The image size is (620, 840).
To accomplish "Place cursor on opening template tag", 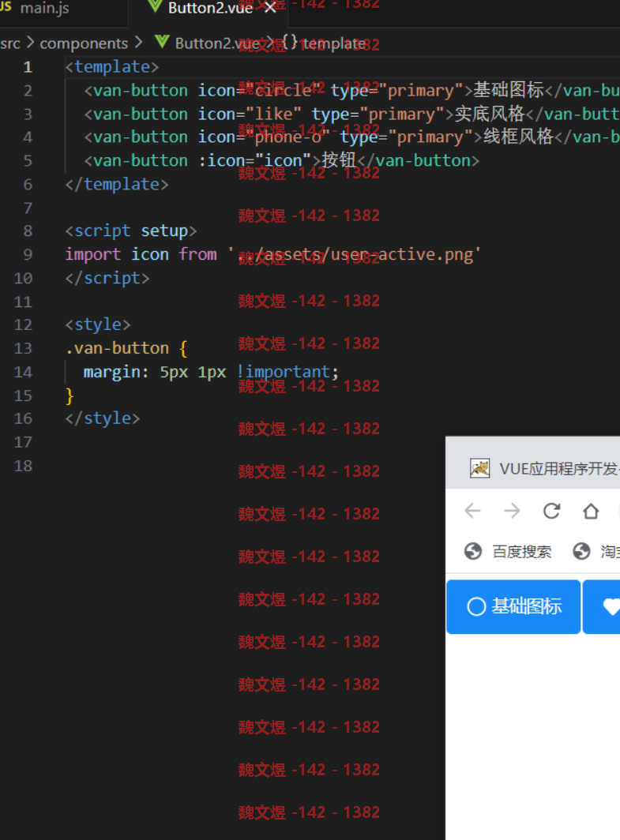I will point(112,67).
